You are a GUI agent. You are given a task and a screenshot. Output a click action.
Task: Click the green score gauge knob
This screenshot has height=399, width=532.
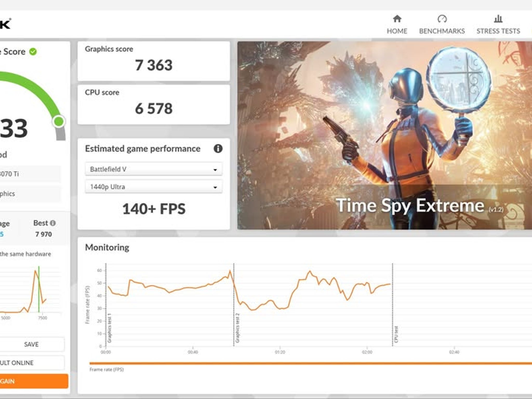pos(59,121)
